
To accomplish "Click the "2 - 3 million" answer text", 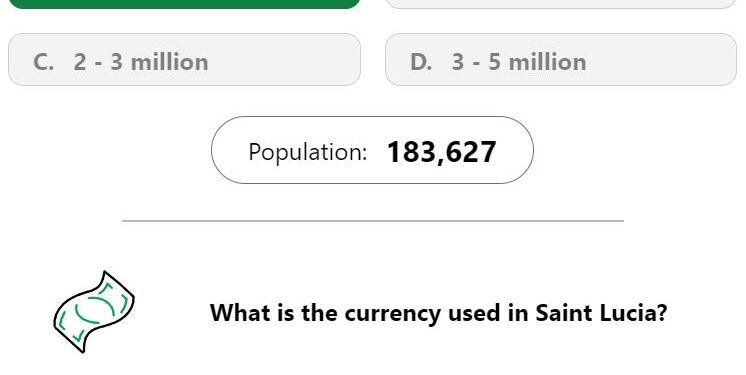I will (141, 62).
